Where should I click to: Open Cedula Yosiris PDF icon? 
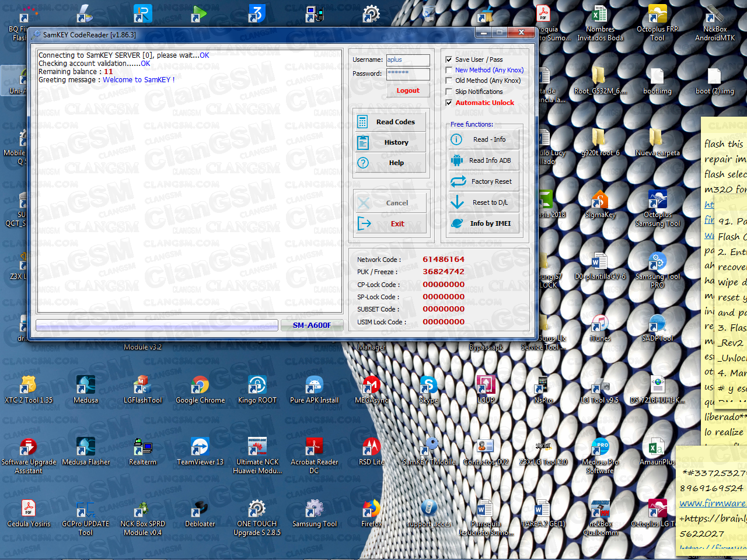[x=28, y=513]
